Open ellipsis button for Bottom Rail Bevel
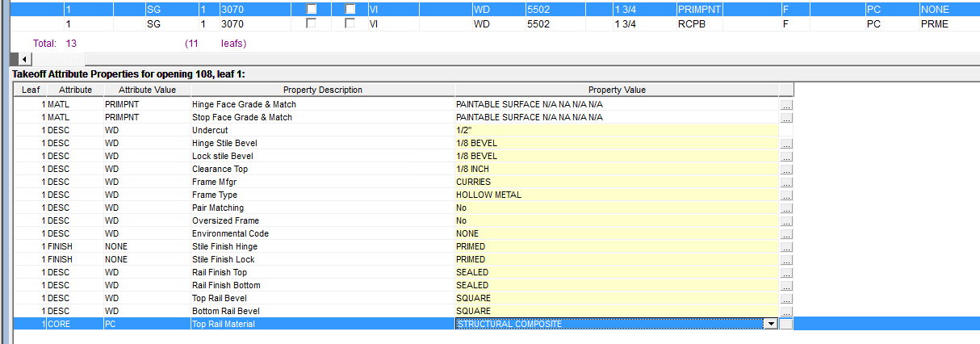 pyautogui.click(x=786, y=312)
